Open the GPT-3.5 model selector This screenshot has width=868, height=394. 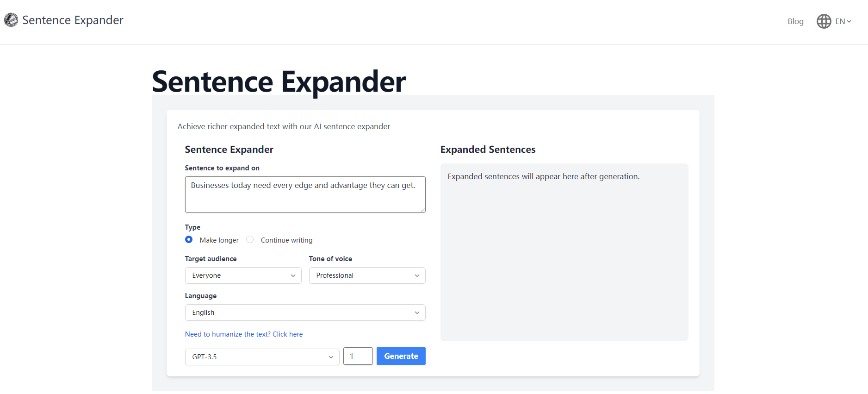point(262,357)
